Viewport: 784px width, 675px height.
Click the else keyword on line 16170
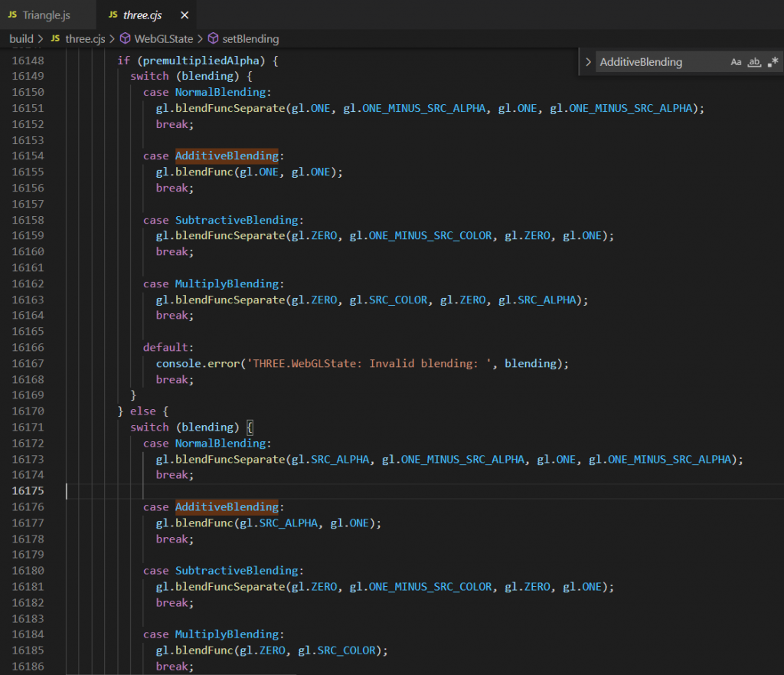click(143, 411)
